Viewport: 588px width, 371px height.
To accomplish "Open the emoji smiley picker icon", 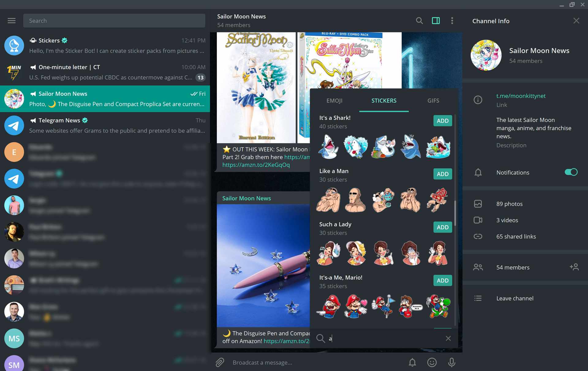I will click(432, 362).
